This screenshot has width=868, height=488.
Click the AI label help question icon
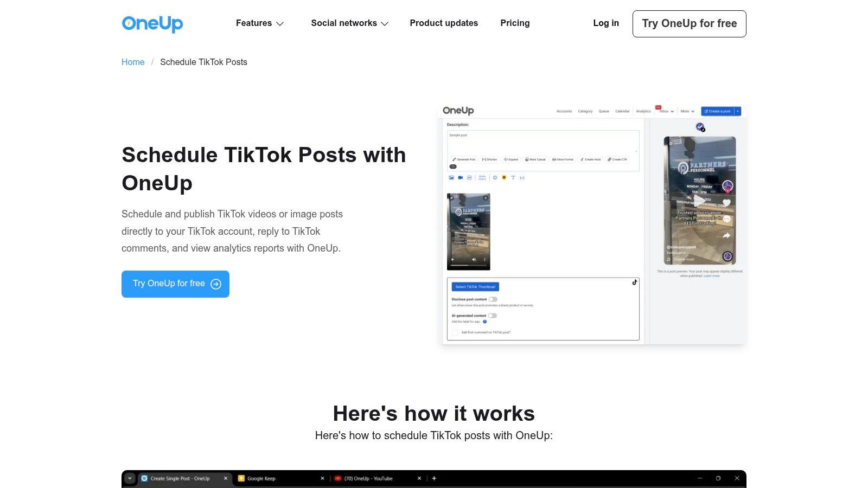[485, 322]
